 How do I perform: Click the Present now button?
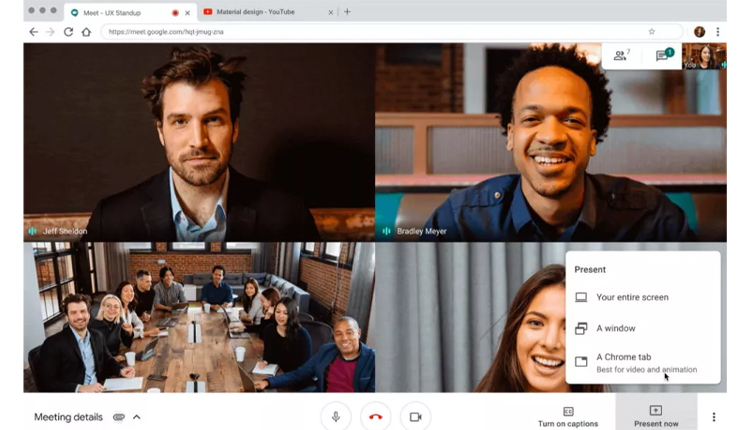click(x=655, y=416)
